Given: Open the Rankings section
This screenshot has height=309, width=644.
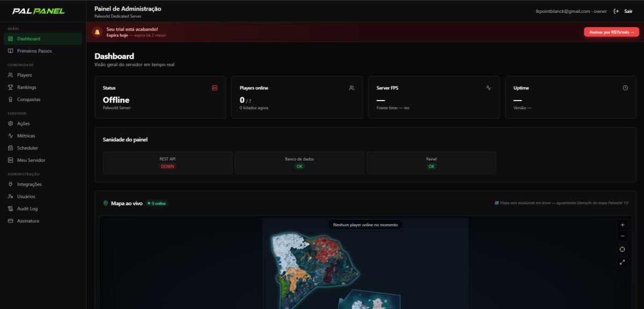Looking at the screenshot, I should pos(43,87).
